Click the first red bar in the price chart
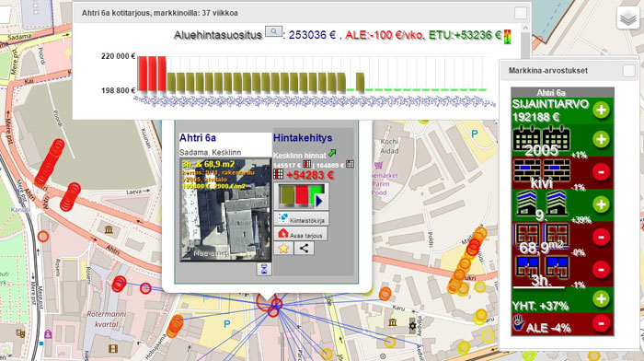Viewport: 644px width, 361px height. point(143,74)
